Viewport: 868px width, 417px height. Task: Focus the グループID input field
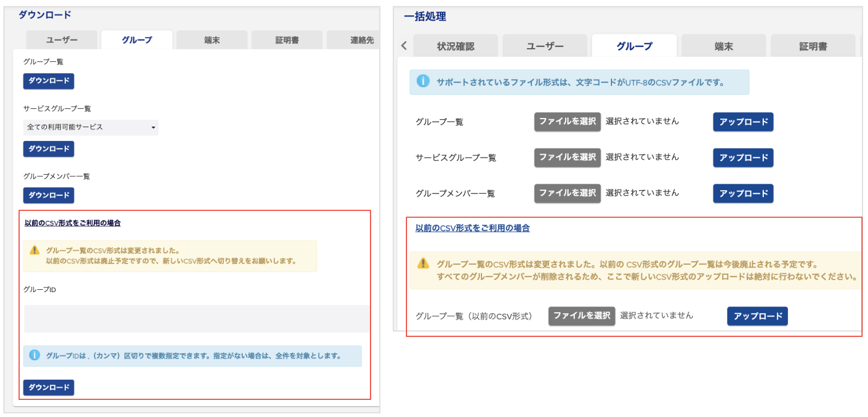coord(197,318)
